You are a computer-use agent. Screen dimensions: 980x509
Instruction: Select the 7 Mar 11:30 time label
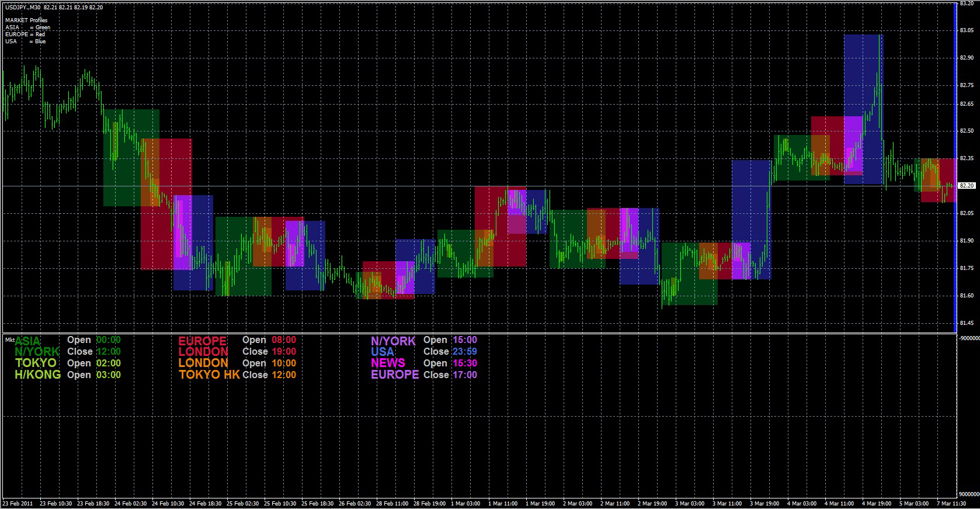(951, 504)
